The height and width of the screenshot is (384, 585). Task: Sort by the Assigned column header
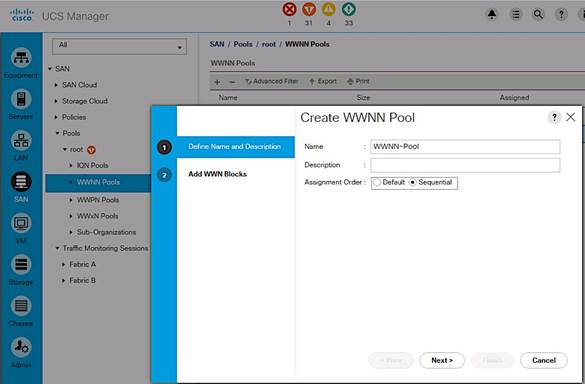514,98
